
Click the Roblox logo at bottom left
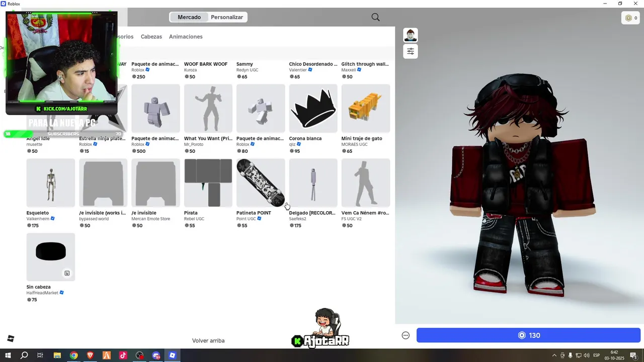[x=11, y=339]
